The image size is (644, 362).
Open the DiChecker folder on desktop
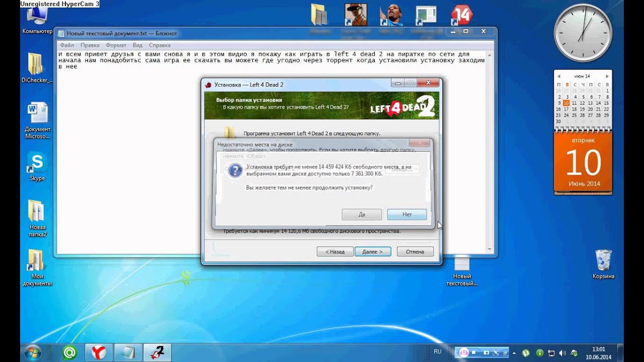click(x=37, y=67)
